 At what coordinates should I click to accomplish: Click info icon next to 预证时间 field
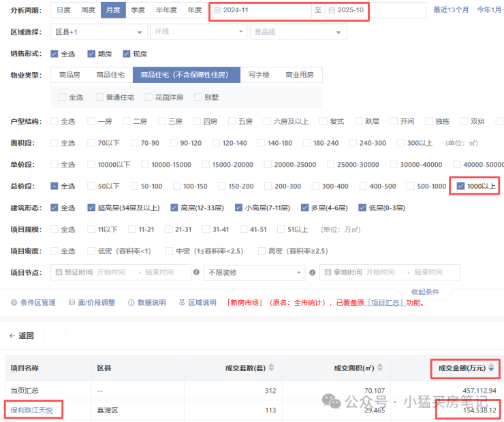(x=196, y=272)
